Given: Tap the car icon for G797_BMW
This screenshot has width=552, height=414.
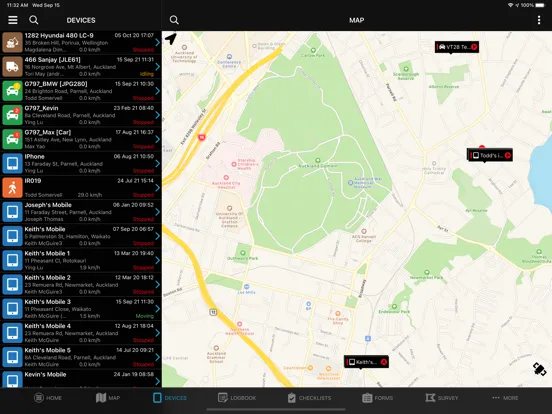Looking at the screenshot, I should coord(12,91).
